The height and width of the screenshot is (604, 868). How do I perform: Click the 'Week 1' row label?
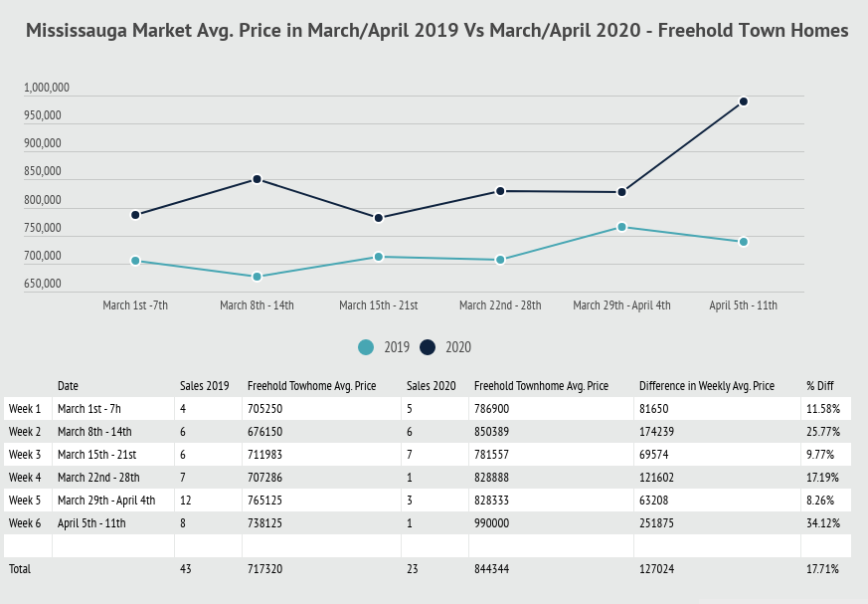[x=25, y=409]
